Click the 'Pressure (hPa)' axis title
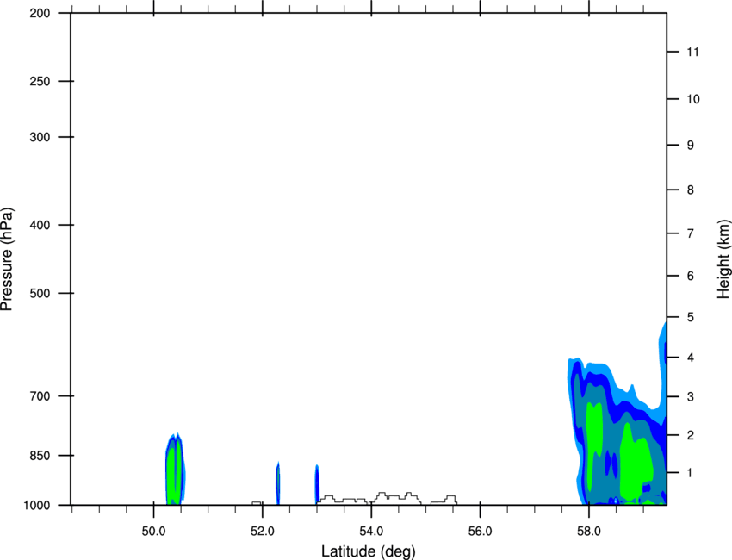732x560 pixels. 7,259
